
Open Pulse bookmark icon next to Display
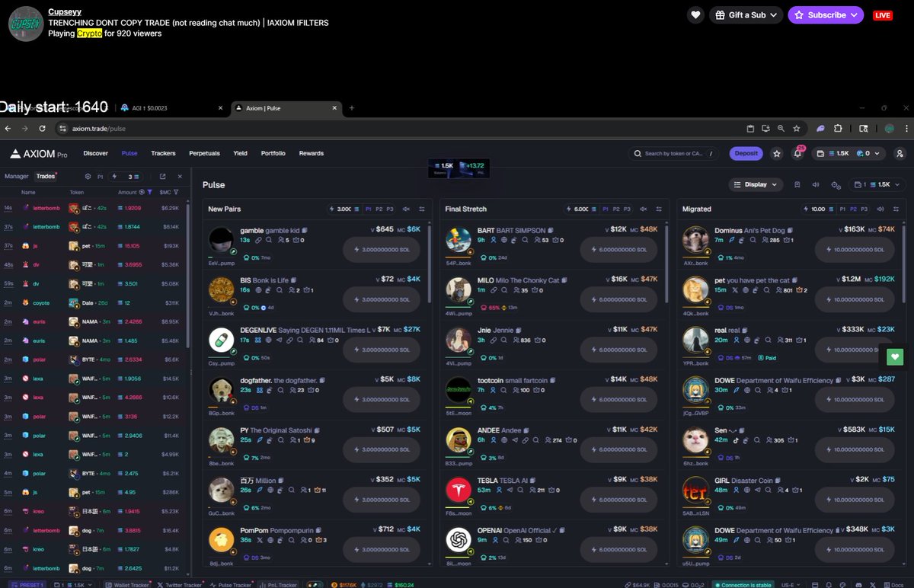797,184
